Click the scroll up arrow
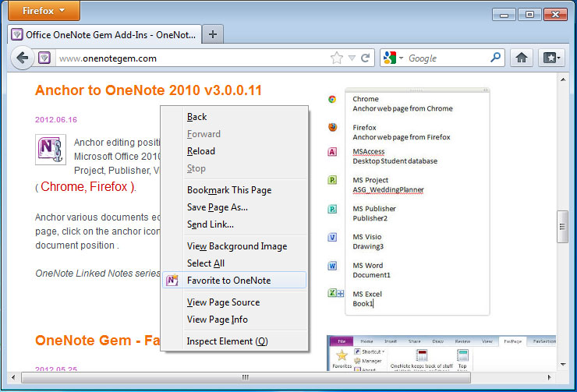Image resolution: width=577 pixels, height=392 pixels. point(563,79)
